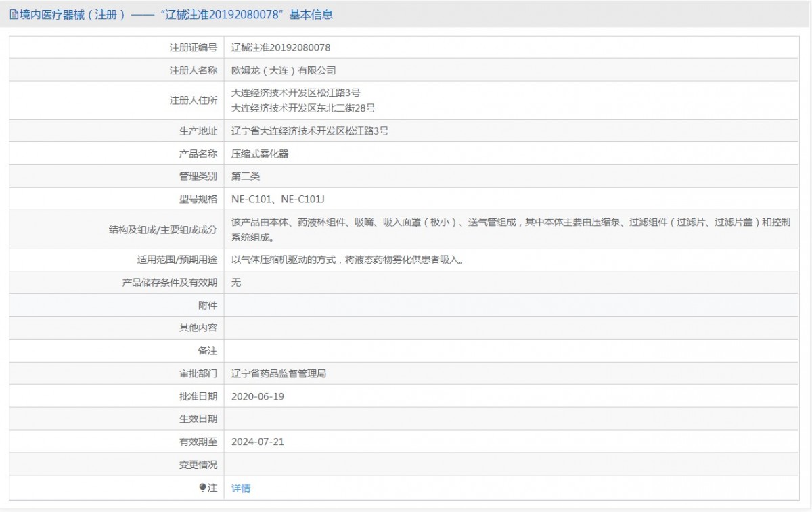Click the lightbulb icon beside 注
This screenshot has height=512, width=812.
pyautogui.click(x=202, y=488)
